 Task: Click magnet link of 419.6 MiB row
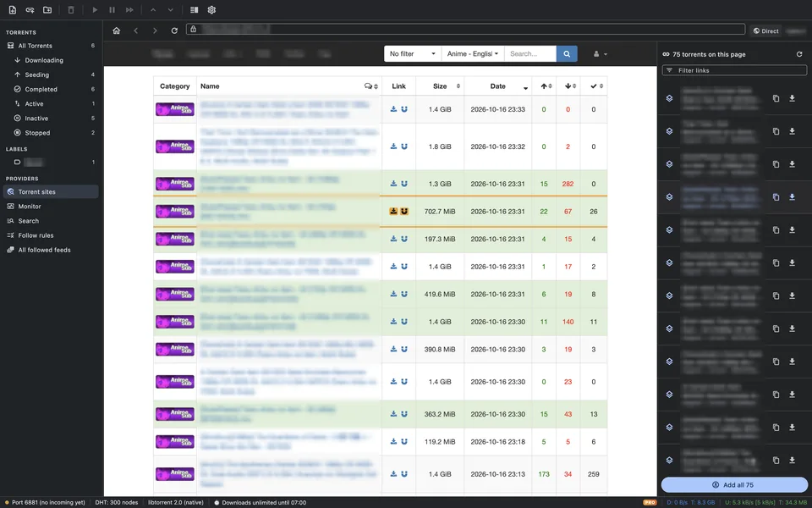(404, 294)
